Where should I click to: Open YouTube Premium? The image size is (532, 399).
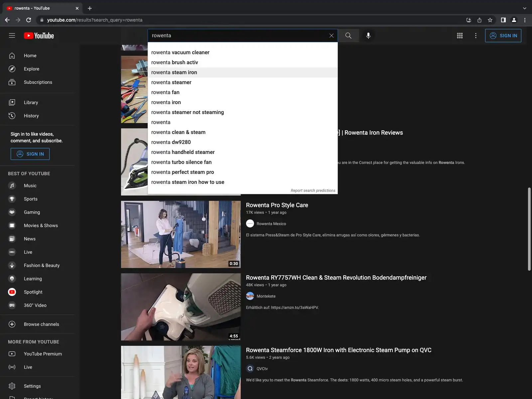pyautogui.click(x=37, y=354)
